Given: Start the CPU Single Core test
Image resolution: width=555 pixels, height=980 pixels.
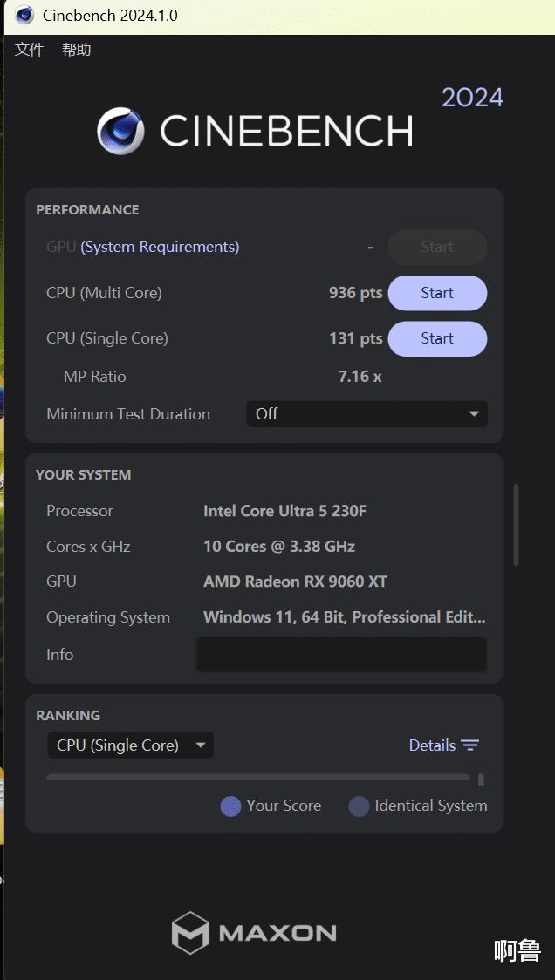Looking at the screenshot, I should (437, 339).
